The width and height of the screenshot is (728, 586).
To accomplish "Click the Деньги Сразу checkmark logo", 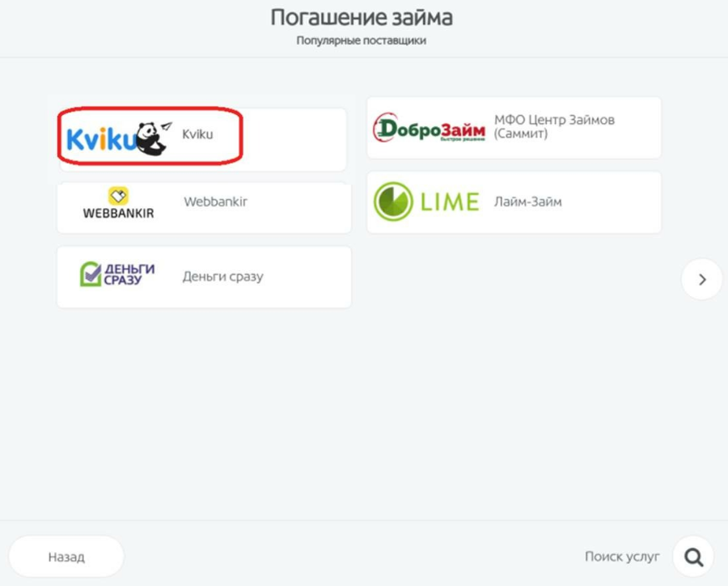I will 91,275.
